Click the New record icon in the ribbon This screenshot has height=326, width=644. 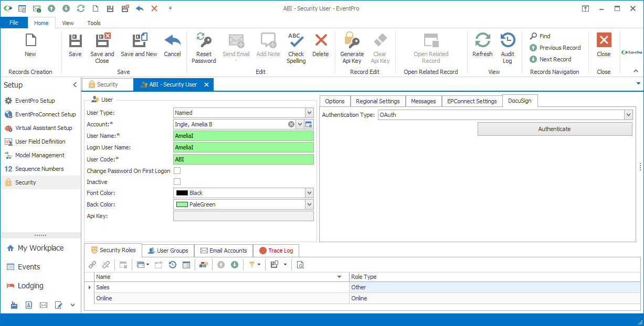pos(30,40)
